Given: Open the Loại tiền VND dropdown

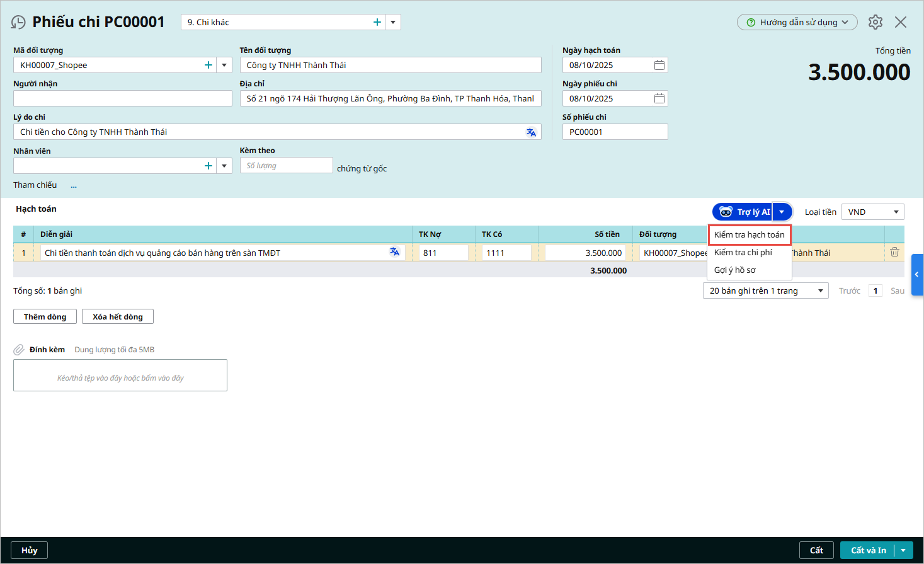Looking at the screenshot, I should 895,212.
